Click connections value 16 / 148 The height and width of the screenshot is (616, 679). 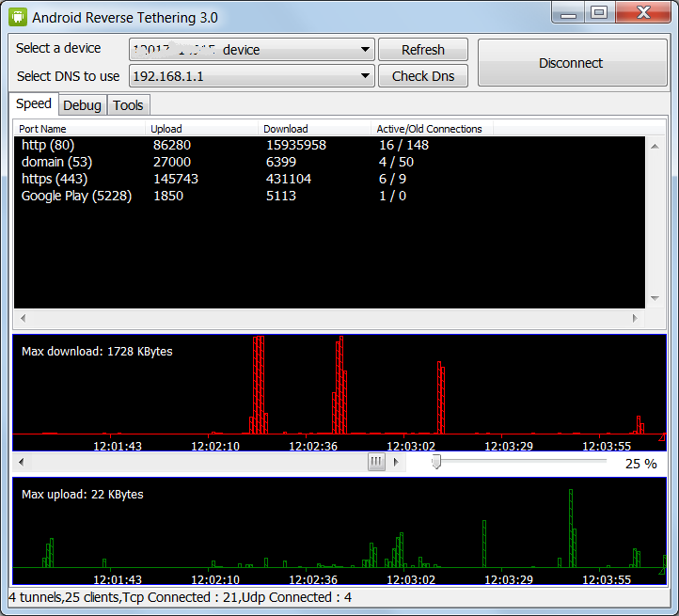404,145
